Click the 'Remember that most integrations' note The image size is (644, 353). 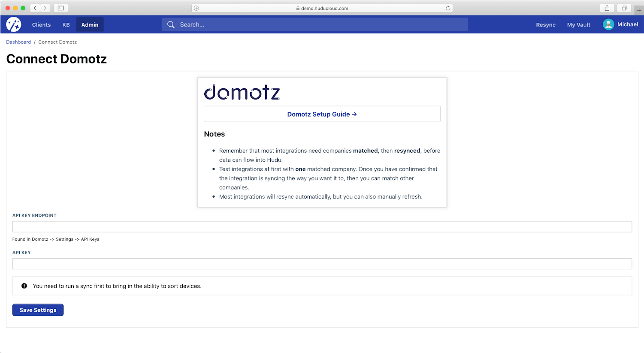coord(330,155)
